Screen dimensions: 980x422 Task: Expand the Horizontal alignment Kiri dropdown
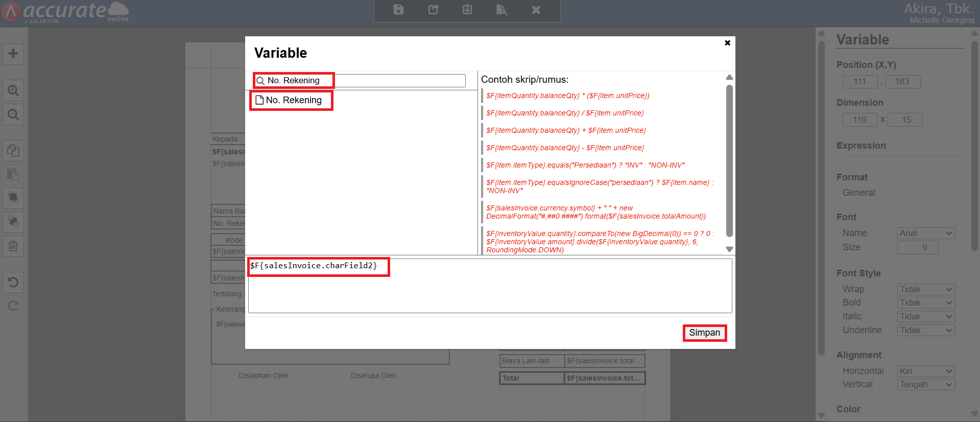coord(926,371)
